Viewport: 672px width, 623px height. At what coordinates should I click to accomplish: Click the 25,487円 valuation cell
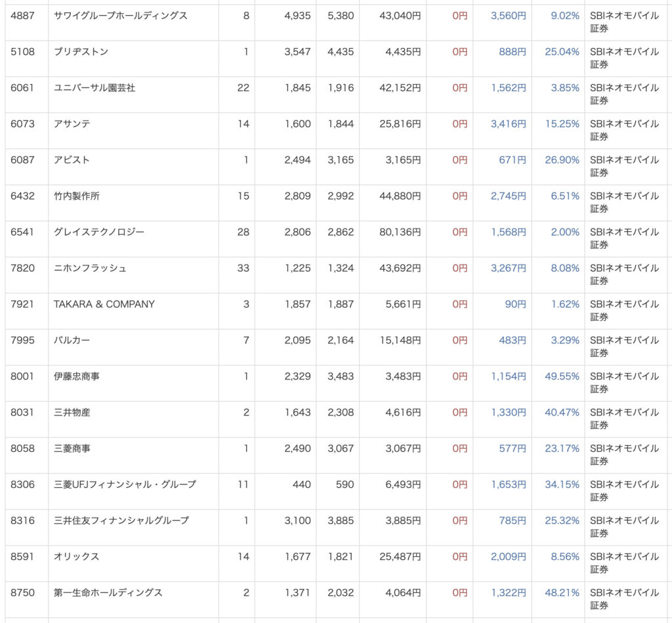(400, 556)
